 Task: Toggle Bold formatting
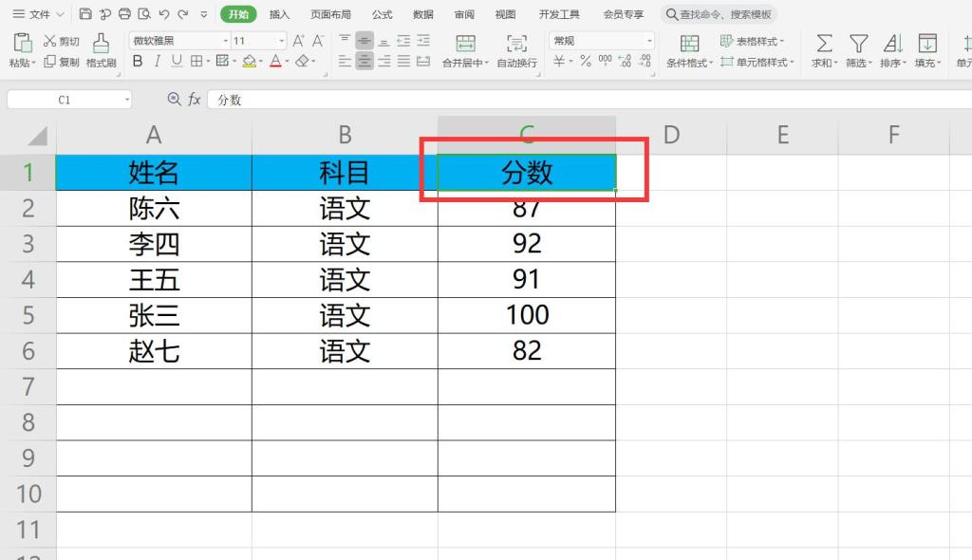pyautogui.click(x=137, y=62)
